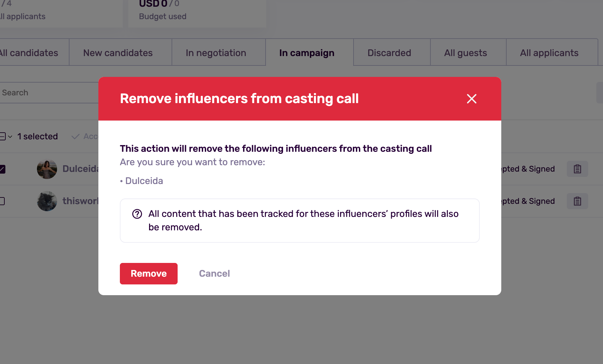Click Dulceida's profile avatar
Image resolution: width=603 pixels, height=364 pixels.
tap(47, 169)
